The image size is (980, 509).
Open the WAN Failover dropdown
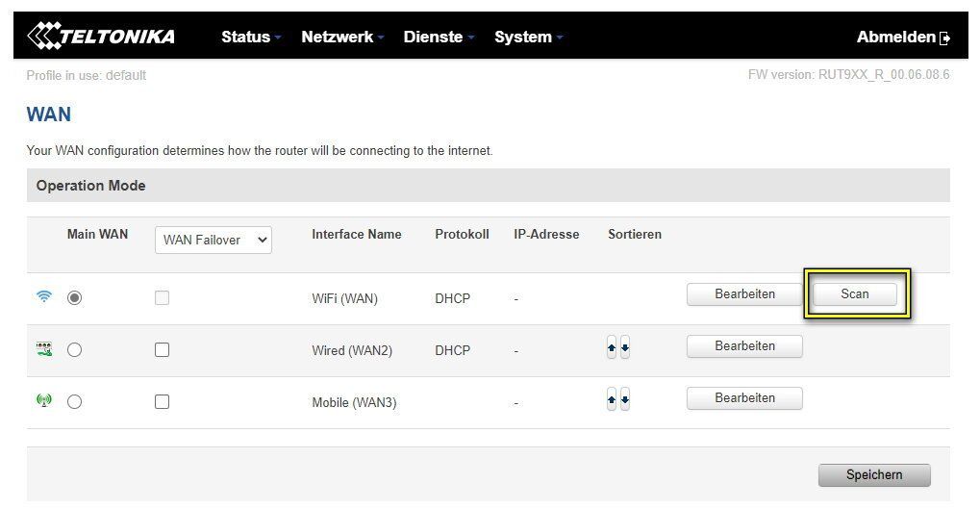(x=213, y=240)
